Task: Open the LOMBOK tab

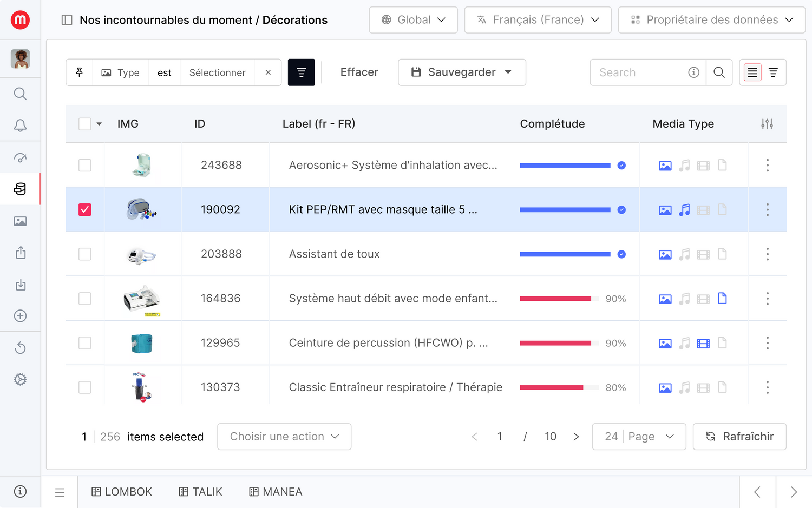Action: click(122, 492)
